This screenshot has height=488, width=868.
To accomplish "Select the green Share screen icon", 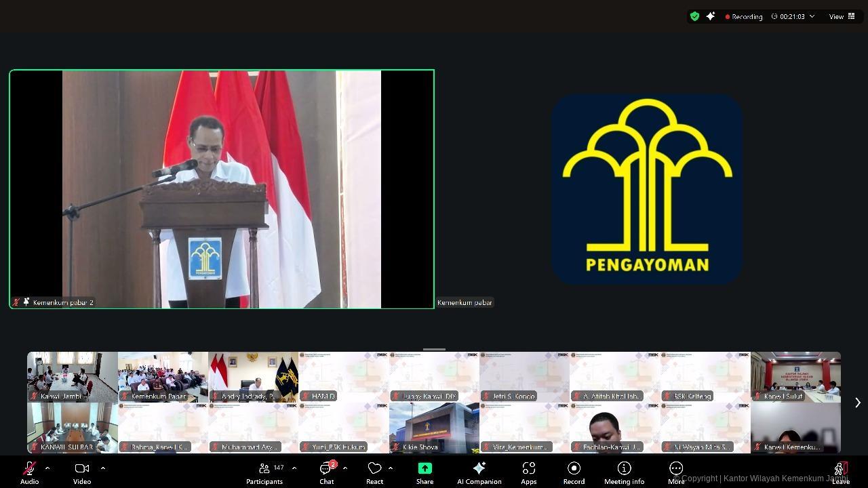I will (x=425, y=468).
